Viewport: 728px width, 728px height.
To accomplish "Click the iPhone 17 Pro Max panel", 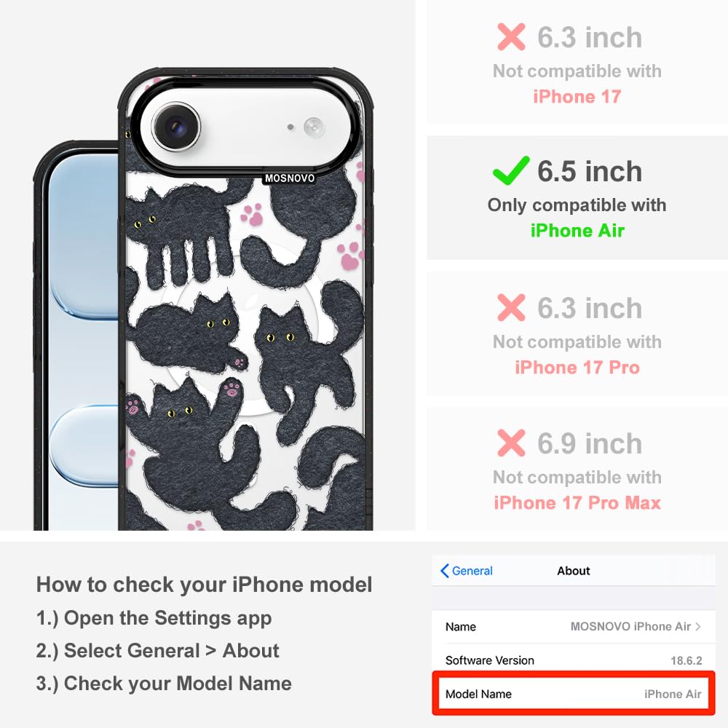I will click(x=577, y=469).
